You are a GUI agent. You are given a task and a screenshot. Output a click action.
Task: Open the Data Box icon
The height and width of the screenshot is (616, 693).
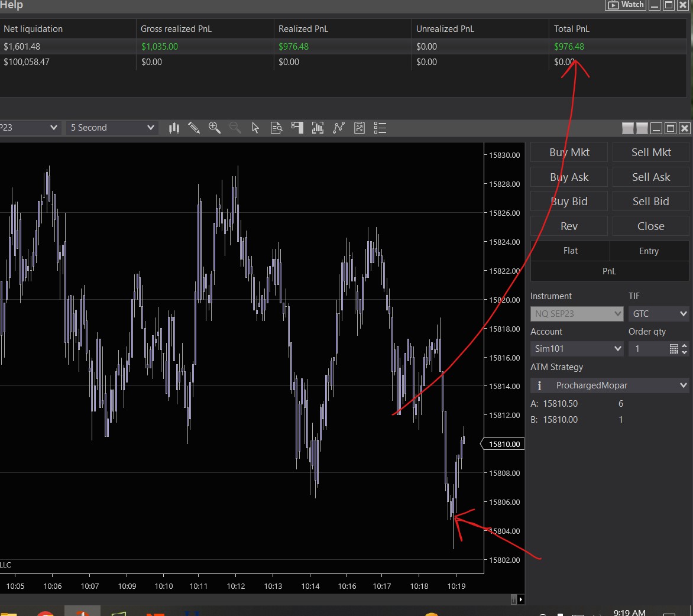point(276,128)
